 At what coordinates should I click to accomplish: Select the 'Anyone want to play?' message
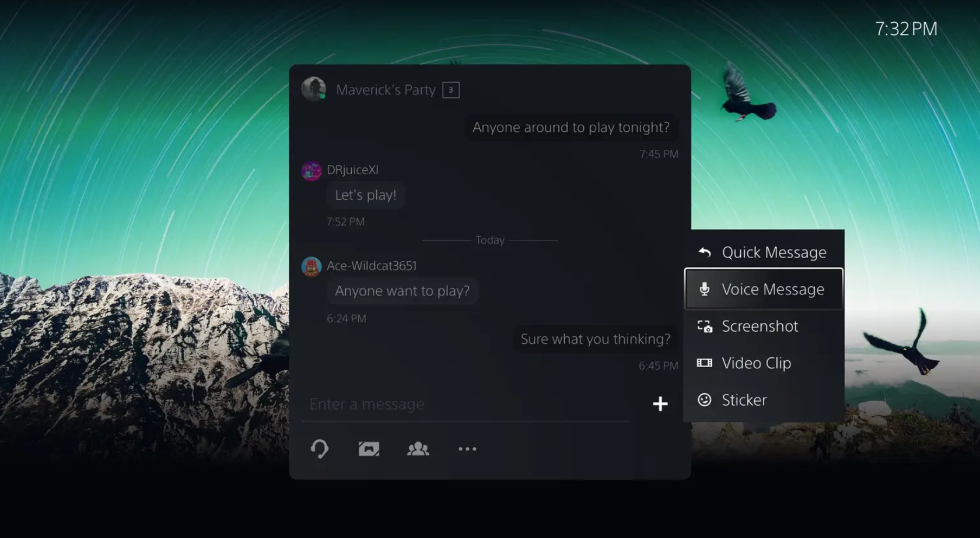402,291
